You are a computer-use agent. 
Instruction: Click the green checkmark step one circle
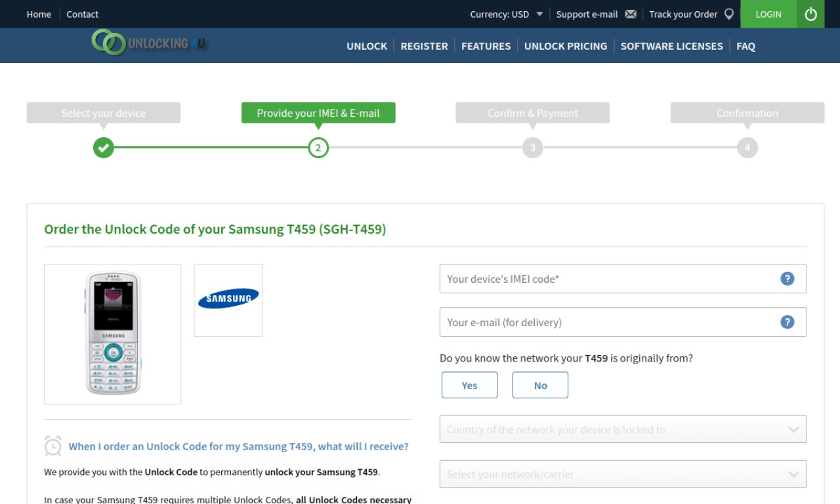[x=103, y=148]
